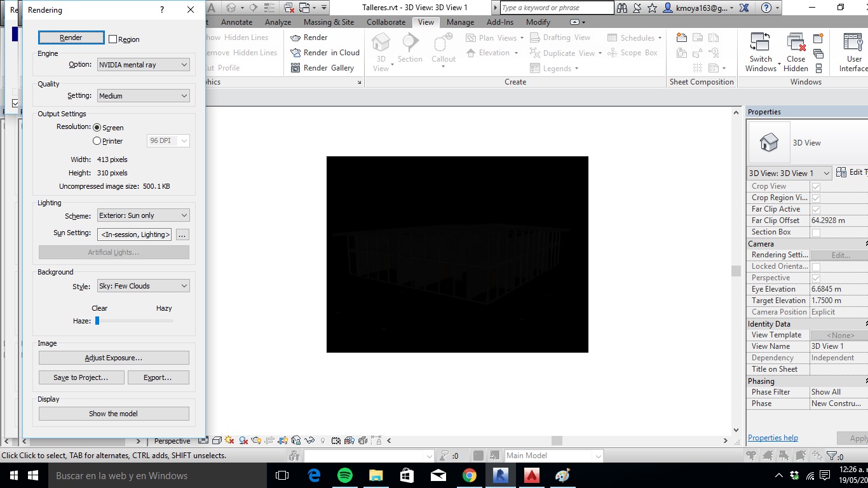Click the Render in Cloud icon
Viewport: 868px width, 488px height.
click(295, 53)
